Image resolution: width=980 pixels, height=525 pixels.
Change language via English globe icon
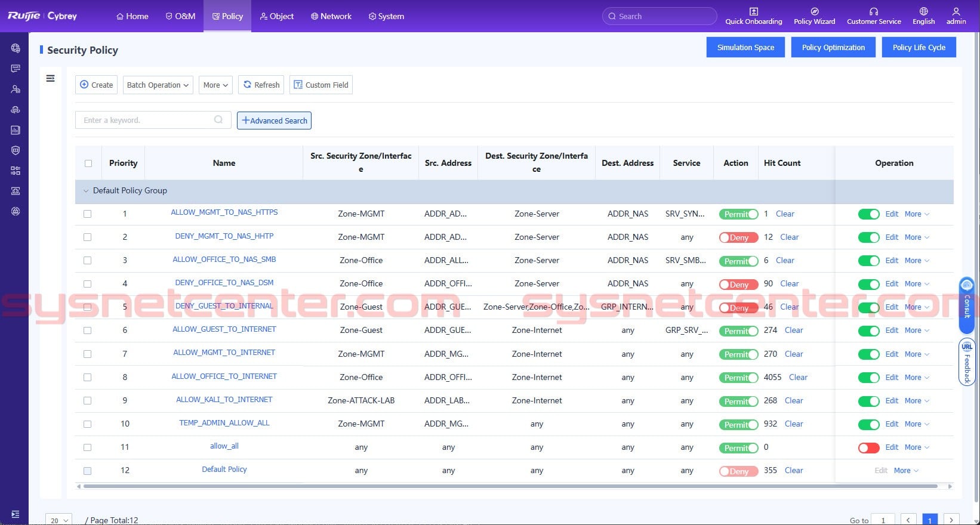point(923,16)
